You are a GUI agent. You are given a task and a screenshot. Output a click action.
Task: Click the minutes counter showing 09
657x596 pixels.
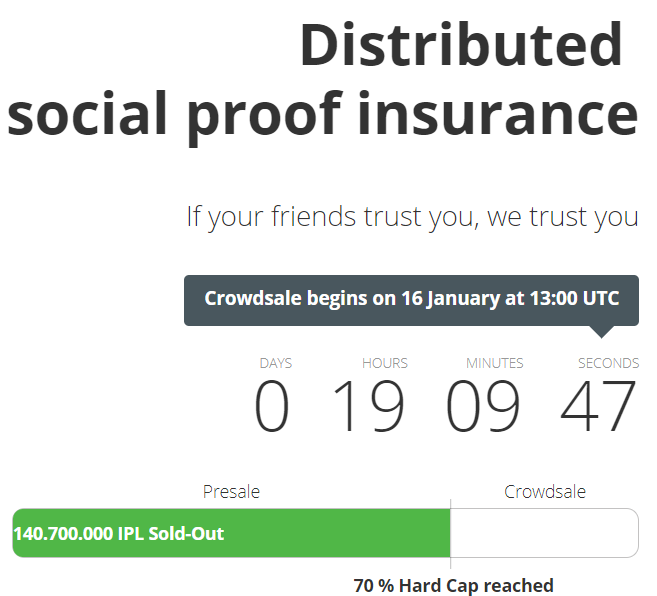(483, 405)
